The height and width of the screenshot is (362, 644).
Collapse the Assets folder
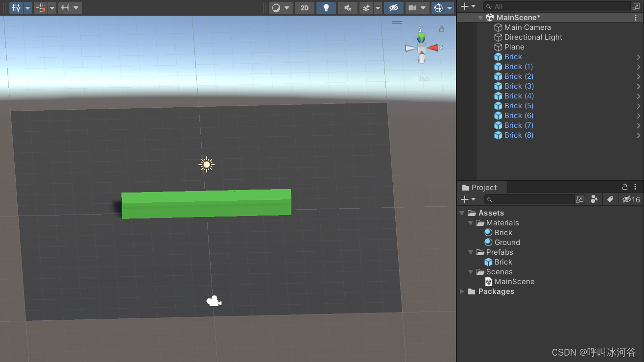pyautogui.click(x=462, y=213)
